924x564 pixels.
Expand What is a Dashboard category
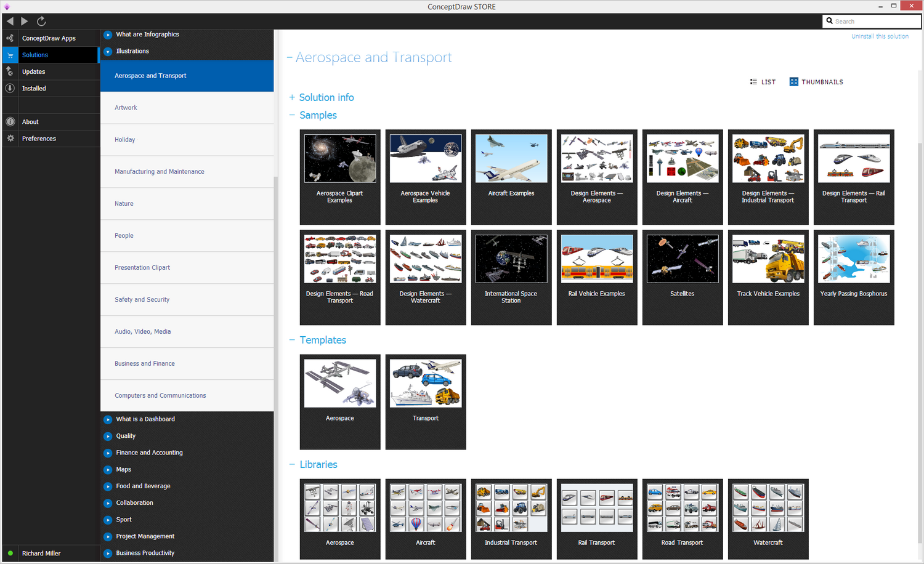145,419
